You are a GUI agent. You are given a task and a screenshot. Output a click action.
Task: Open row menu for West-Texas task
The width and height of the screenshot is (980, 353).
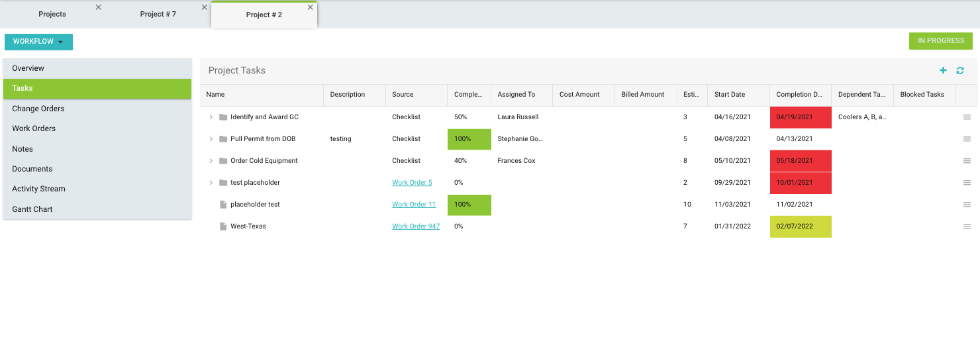966,227
